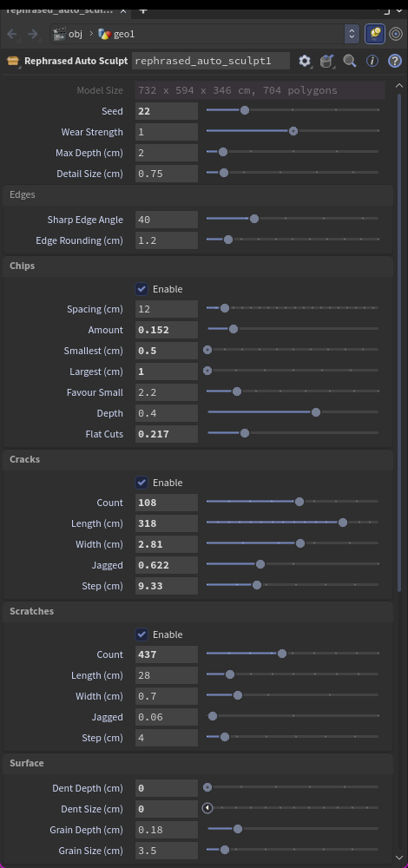Click the Cracks Count value field
408x868 pixels.
point(166,503)
